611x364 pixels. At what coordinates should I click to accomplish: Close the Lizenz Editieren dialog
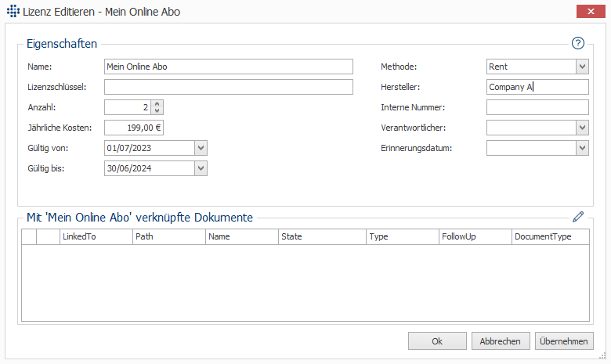point(591,11)
